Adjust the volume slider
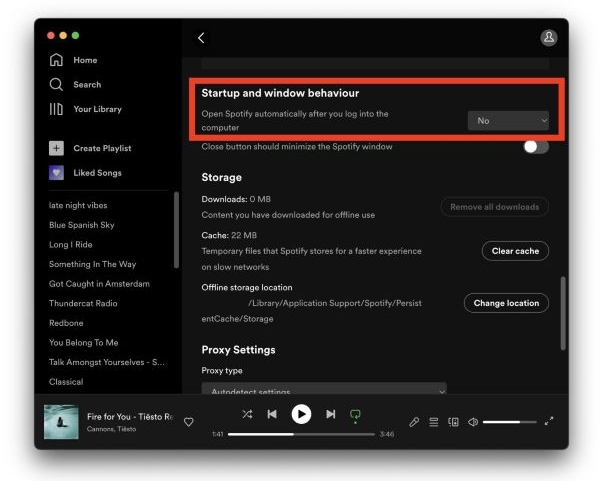603x481 pixels. [509, 422]
